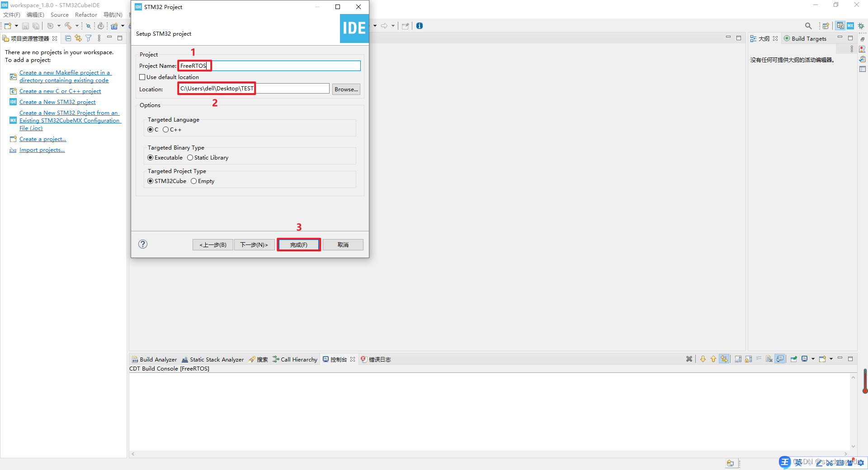This screenshot has width=868, height=470.
Task: Open the Source menu
Action: [60, 15]
